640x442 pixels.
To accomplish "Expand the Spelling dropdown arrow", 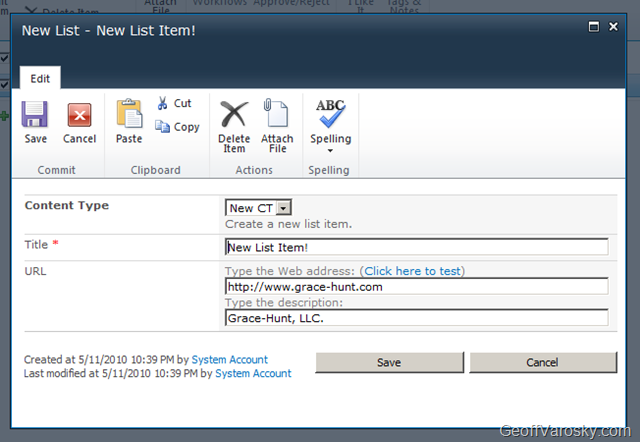I will (330, 151).
